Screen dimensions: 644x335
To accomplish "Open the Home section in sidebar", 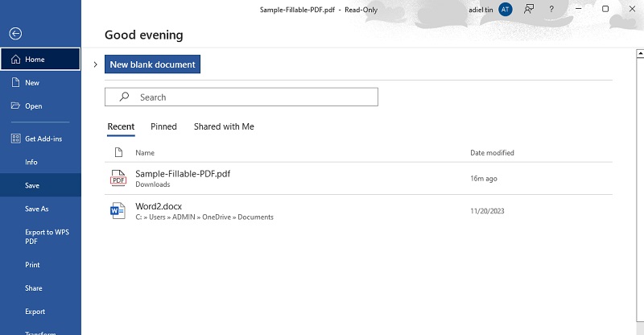I will click(x=40, y=60).
